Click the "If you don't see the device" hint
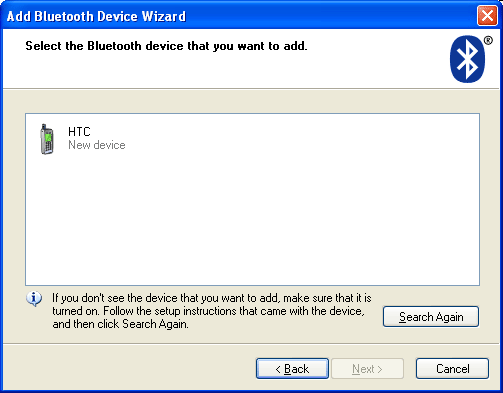Screen dimensions: 503x393 (212, 298)
